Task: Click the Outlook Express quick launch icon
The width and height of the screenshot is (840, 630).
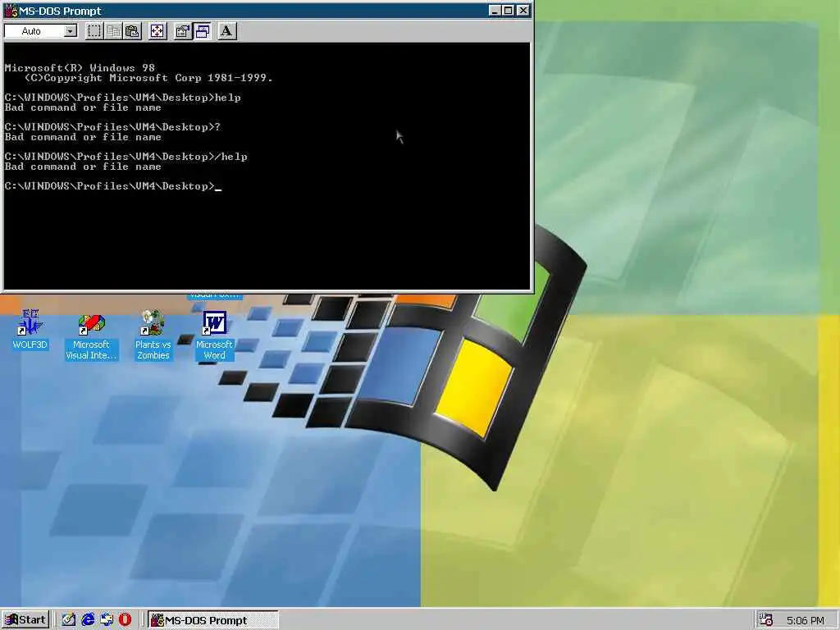Action: [x=106, y=620]
